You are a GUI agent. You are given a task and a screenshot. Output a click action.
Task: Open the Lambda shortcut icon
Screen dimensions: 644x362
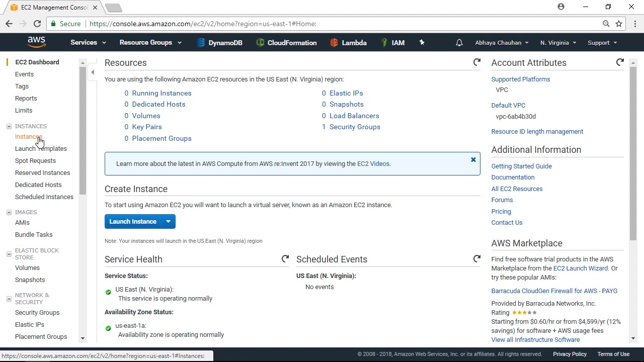(334, 43)
